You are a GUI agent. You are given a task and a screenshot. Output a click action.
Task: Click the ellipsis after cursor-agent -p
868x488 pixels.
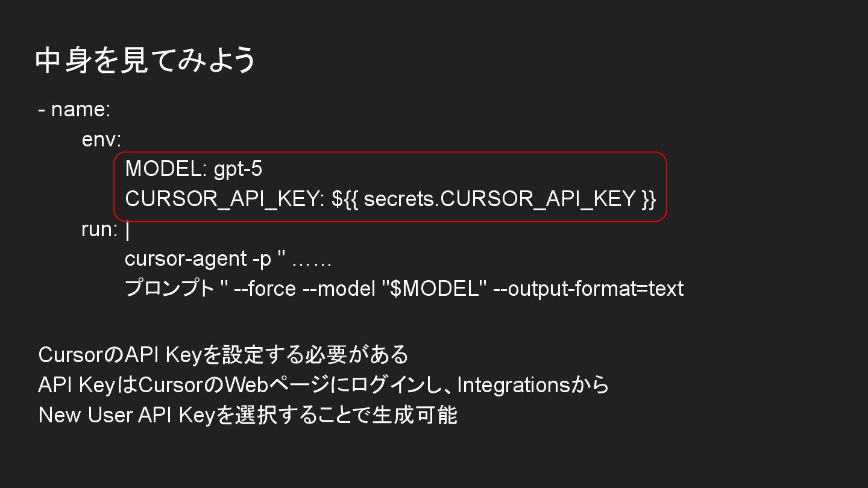point(312,260)
